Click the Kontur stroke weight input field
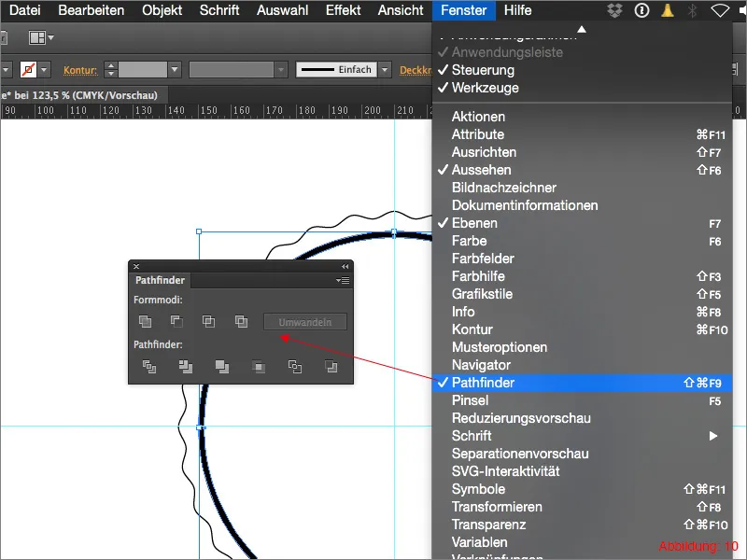747x560 pixels. pyautogui.click(x=143, y=70)
